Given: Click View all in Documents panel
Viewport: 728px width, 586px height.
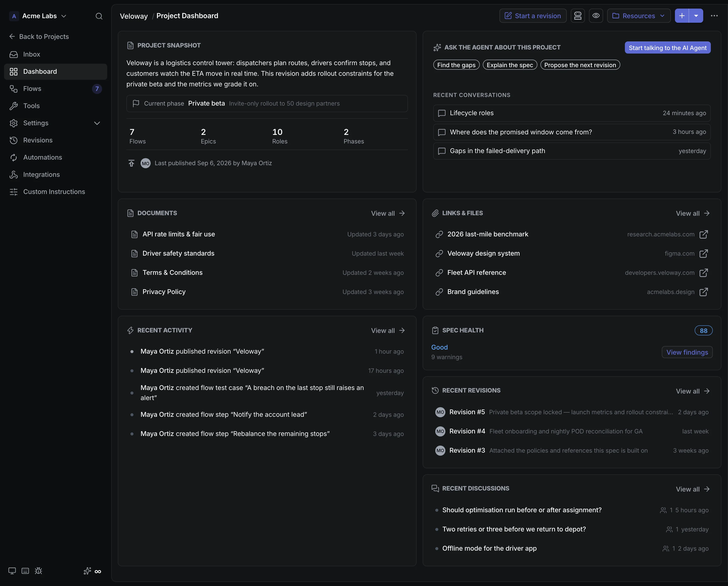Looking at the screenshot, I should click(x=388, y=213).
